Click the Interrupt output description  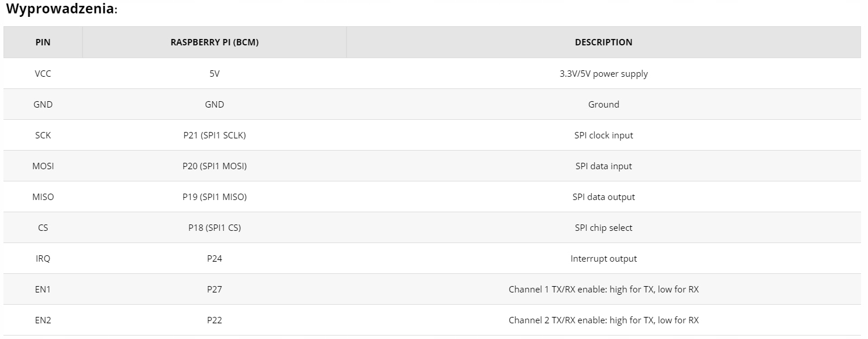(603, 259)
